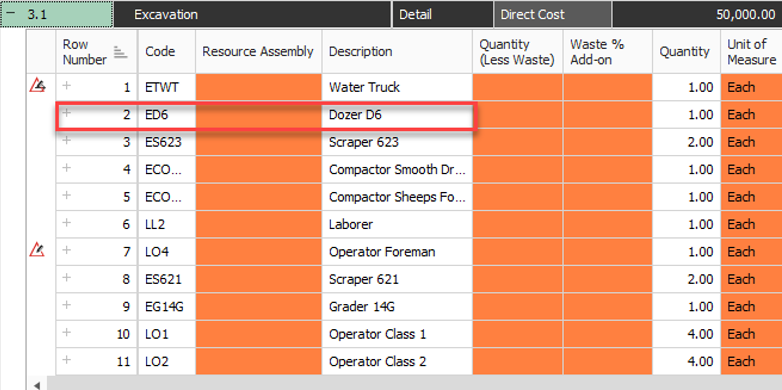
Task: Click the Each unit for Dozer D6
Action: pos(751,115)
